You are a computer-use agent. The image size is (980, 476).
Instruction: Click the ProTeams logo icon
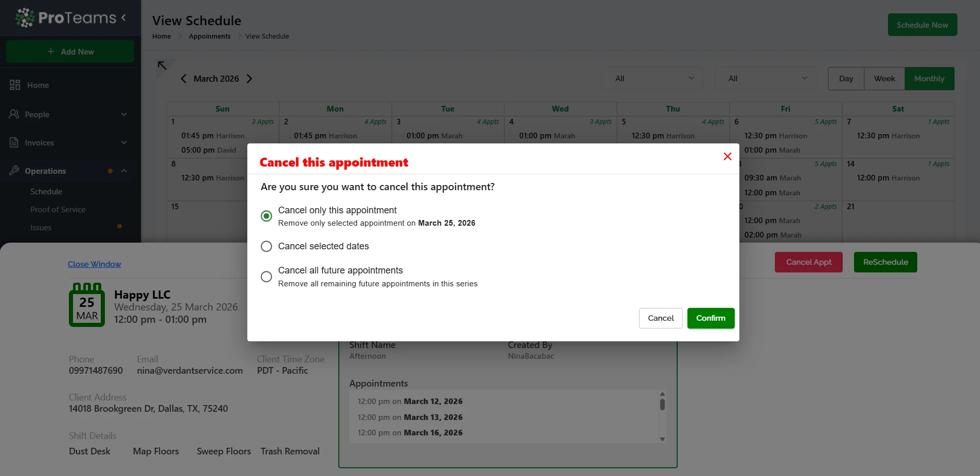click(25, 18)
